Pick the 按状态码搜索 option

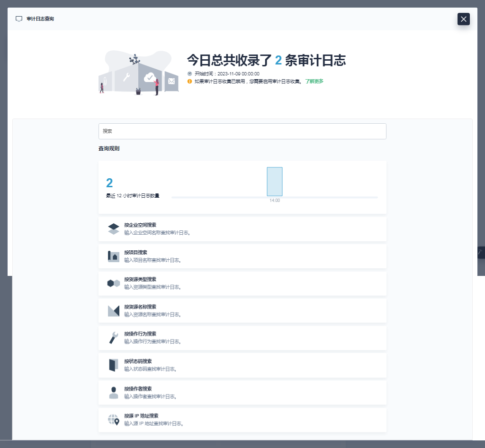point(242,366)
